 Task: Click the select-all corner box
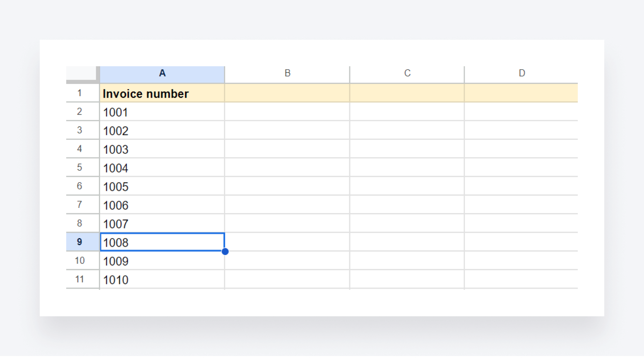click(82, 73)
